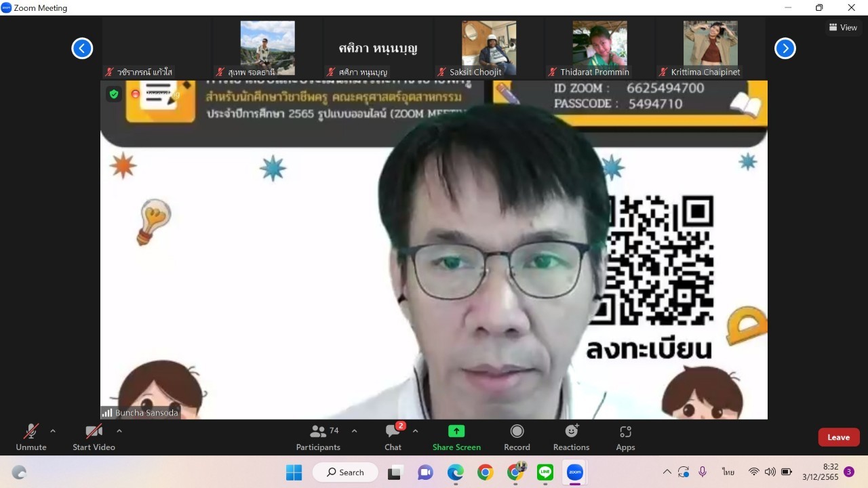Click the Thidarat Prommin name label
The height and width of the screenshot is (488, 868).
[x=595, y=72]
